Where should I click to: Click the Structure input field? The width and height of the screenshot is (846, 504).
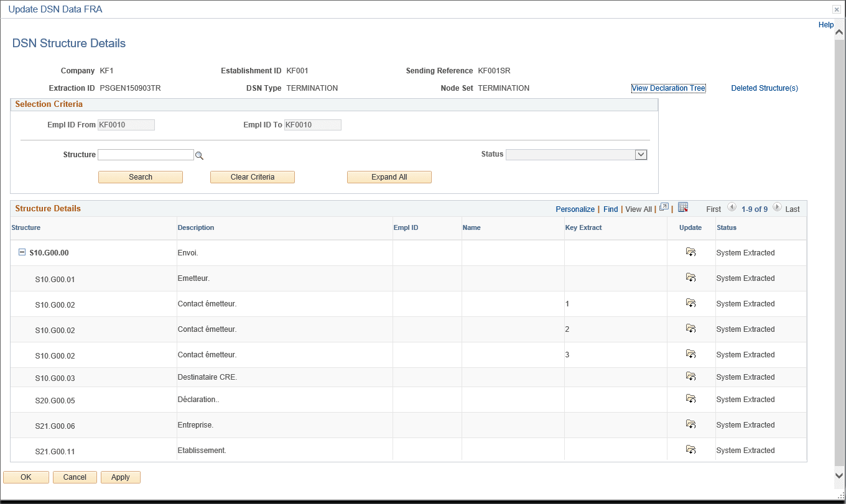point(146,155)
